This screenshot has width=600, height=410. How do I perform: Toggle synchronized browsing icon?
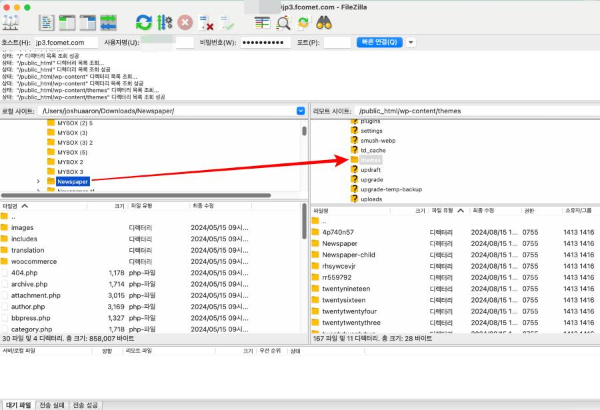click(x=303, y=23)
